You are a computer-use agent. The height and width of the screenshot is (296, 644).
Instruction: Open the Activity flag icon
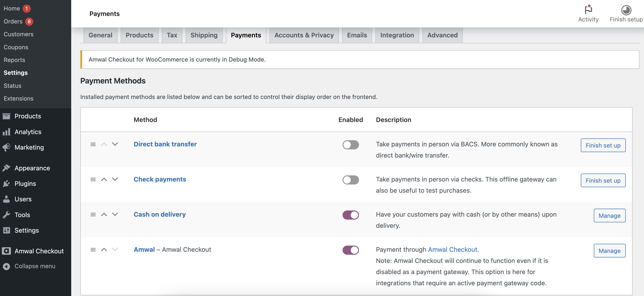[x=588, y=10]
